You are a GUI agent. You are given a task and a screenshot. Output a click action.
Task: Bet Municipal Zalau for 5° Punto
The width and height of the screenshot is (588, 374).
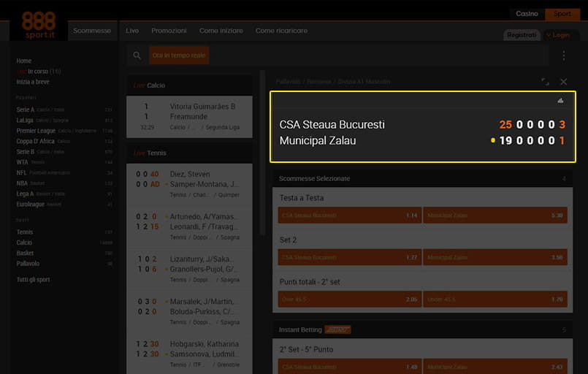coord(495,367)
